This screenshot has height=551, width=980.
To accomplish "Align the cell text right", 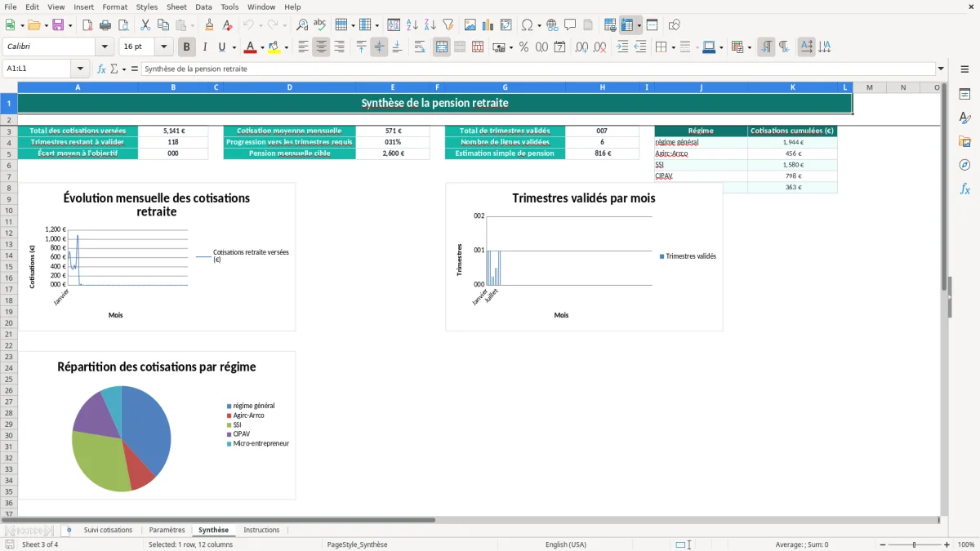I will click(x=340, y=47).
